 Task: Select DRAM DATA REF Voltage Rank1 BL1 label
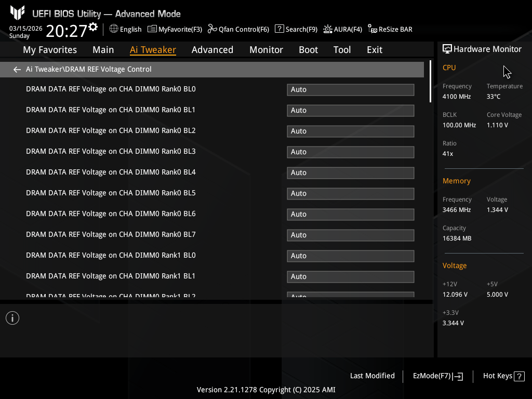[111, 276]
